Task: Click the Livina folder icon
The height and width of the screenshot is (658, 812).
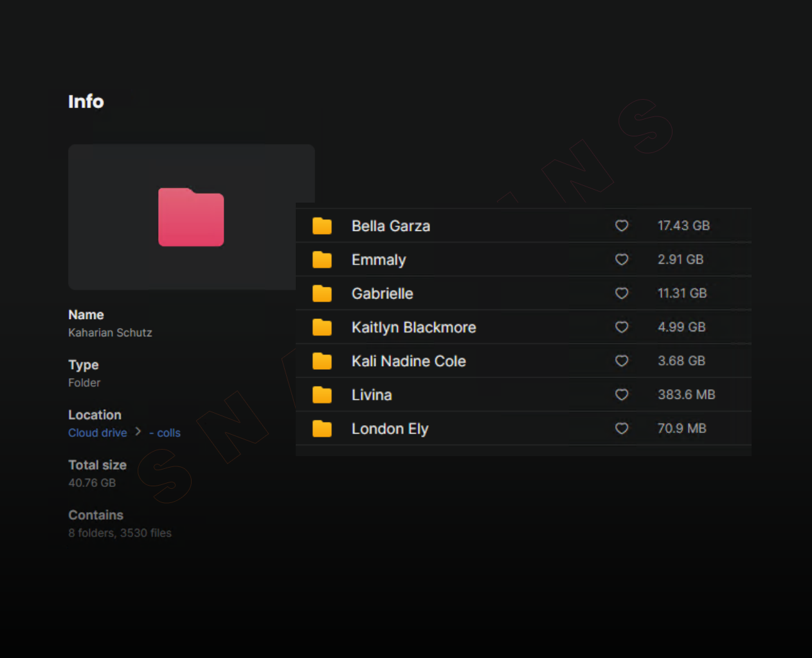Action: coord(322,395)
